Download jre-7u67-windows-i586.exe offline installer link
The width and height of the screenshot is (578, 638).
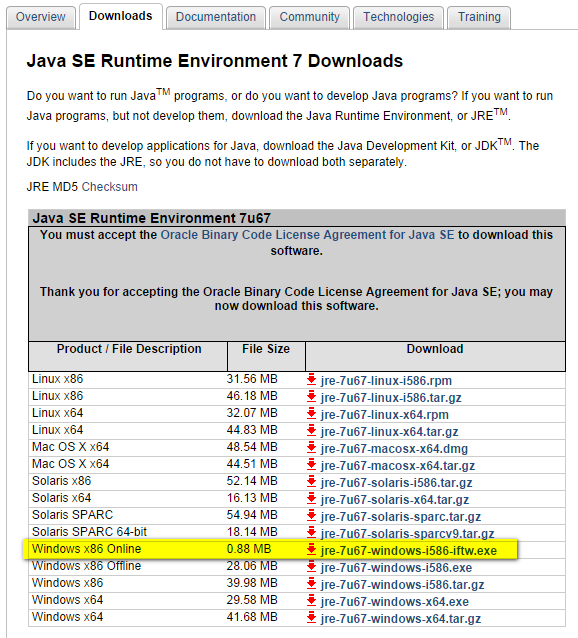click(396, 568)
